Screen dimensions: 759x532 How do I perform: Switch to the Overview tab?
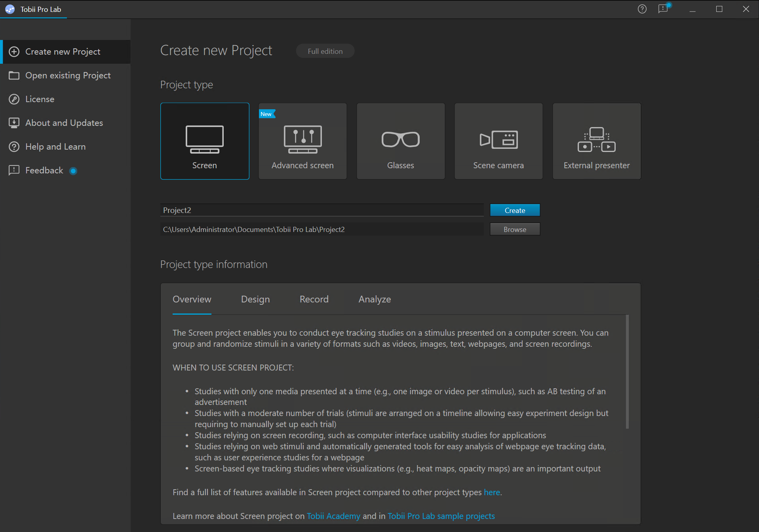click(x=192, y=300)
